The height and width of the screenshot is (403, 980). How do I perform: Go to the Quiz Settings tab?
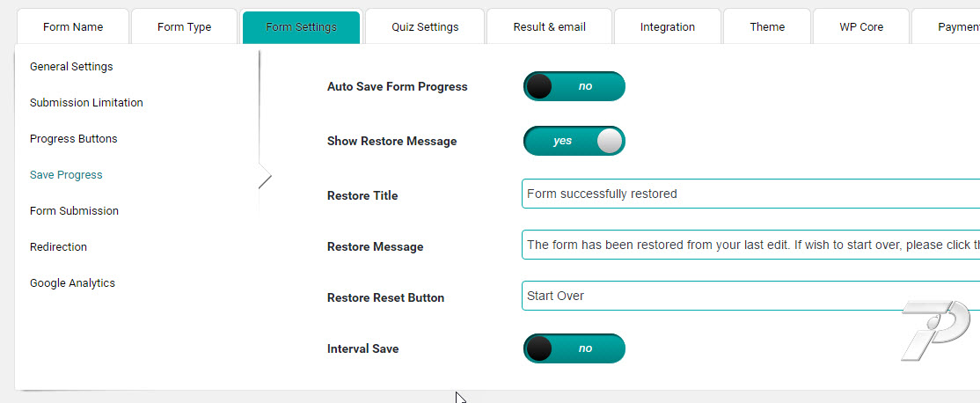tap(425, 26)
